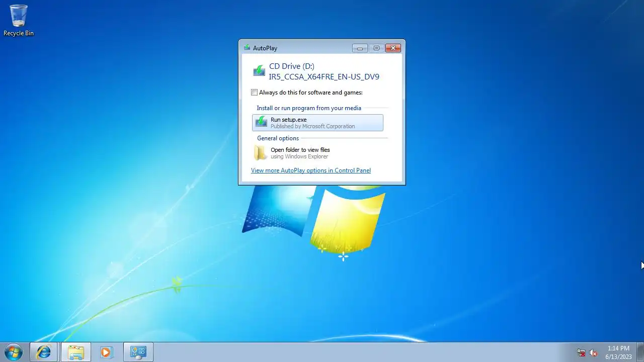Viewport: 644px width, 362px height.
Task: Open the clock showing 1:14 PM
Action: coord(618,352)
